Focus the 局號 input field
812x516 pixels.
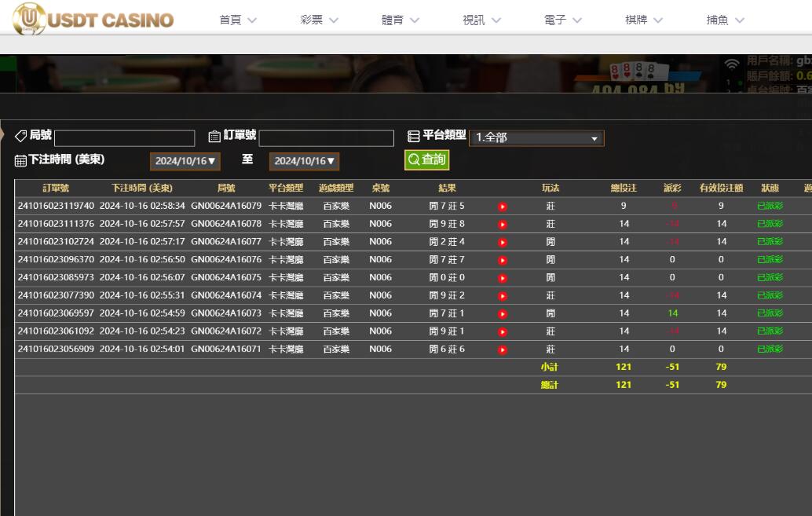coord(124,138)
